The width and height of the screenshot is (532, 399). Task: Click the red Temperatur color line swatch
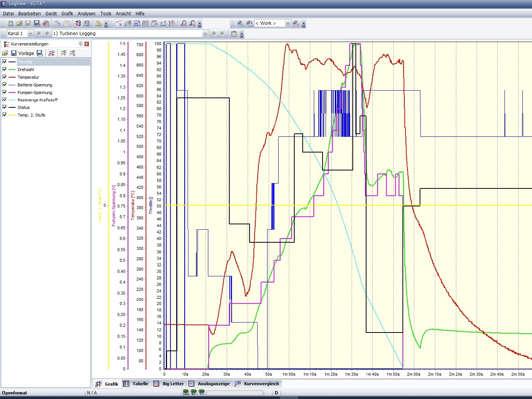pos(12,77)
